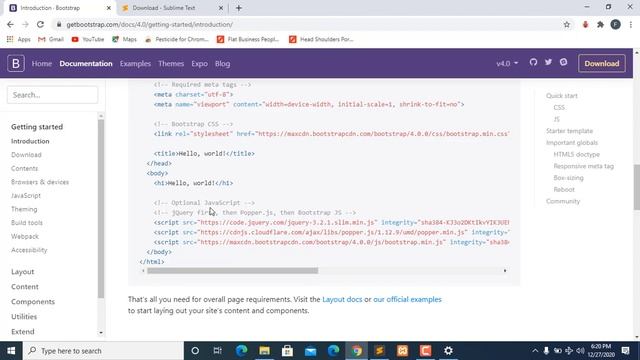The width and height of the screenshot is (640, 360).
Task: Click the code block horizontal scrollbar
Action: [x=233, y=271]
